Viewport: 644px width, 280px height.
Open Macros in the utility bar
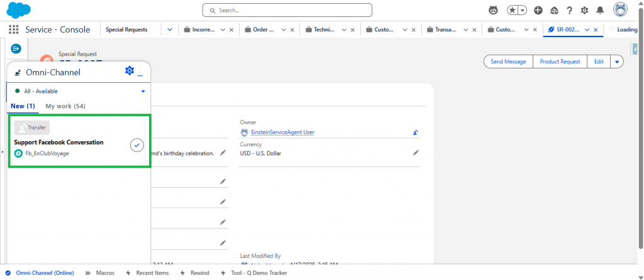point(100,273)
